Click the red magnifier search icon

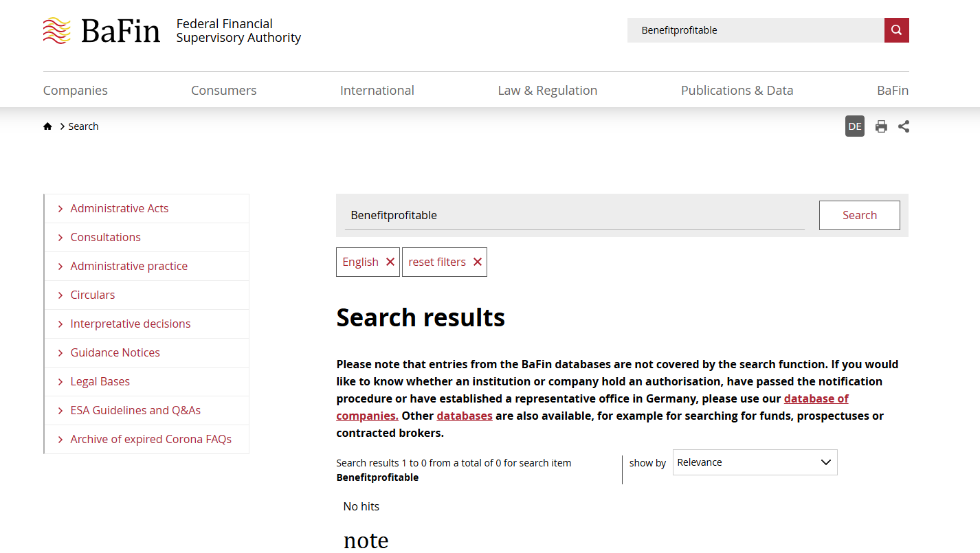point(896,30)
